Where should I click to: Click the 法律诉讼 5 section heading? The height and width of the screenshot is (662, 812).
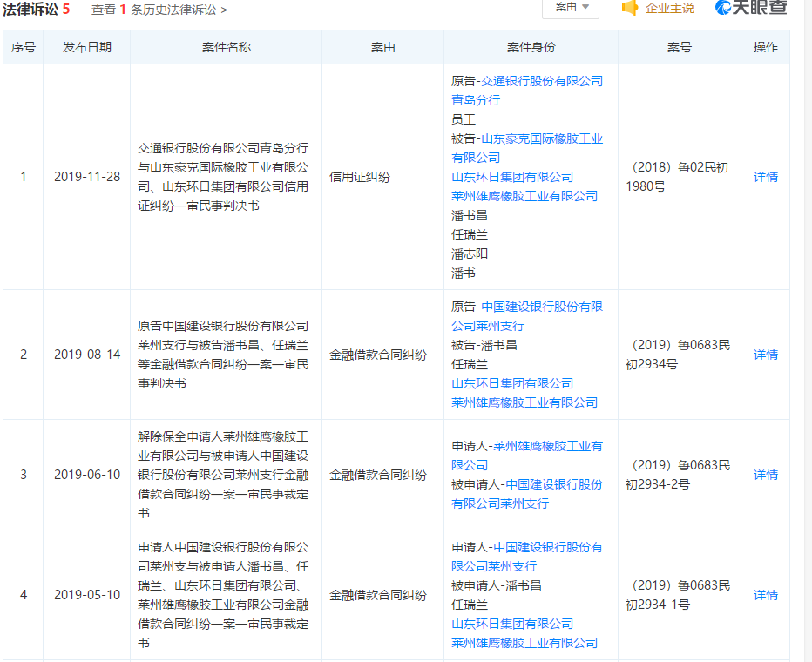click(37, 10)
